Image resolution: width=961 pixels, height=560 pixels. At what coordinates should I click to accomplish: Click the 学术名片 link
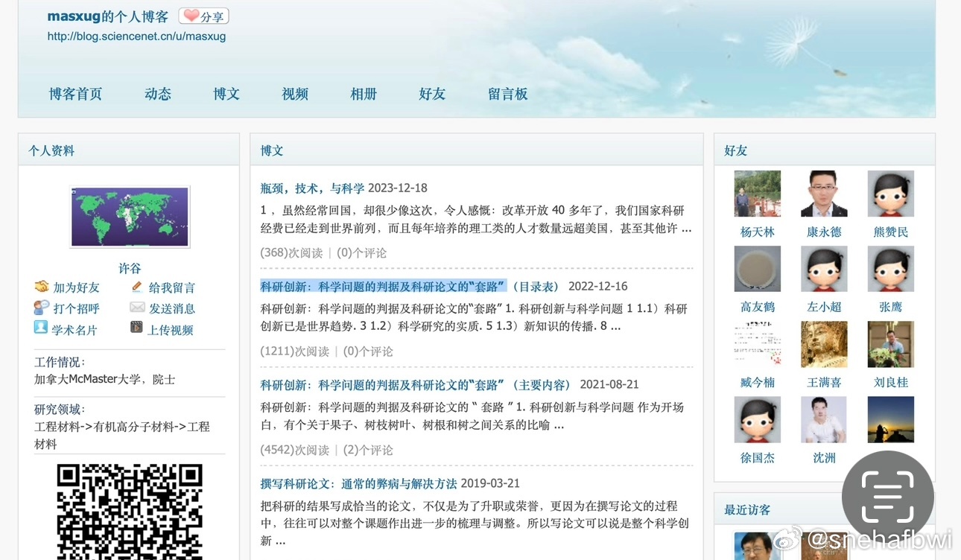74,330
